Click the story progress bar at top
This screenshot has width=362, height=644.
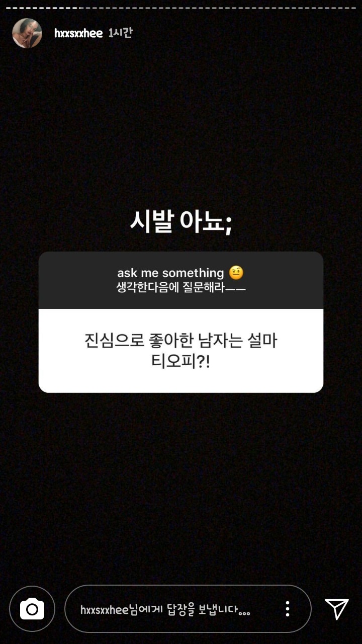tap(181, 8)
